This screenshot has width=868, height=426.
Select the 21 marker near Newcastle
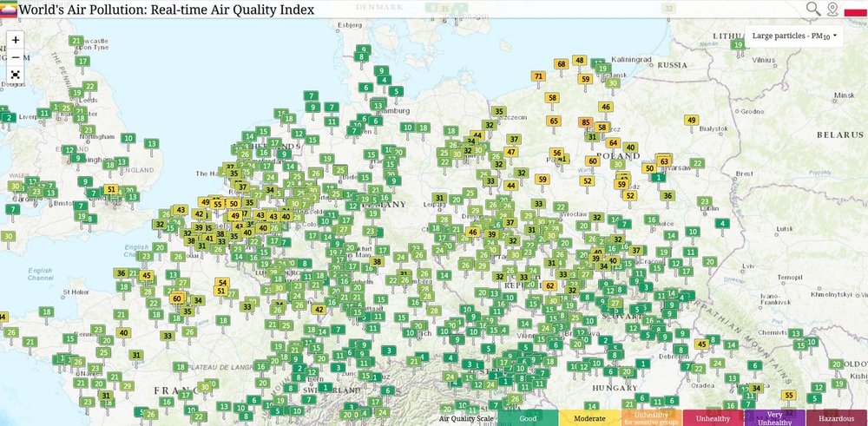[x=76, y=41]
